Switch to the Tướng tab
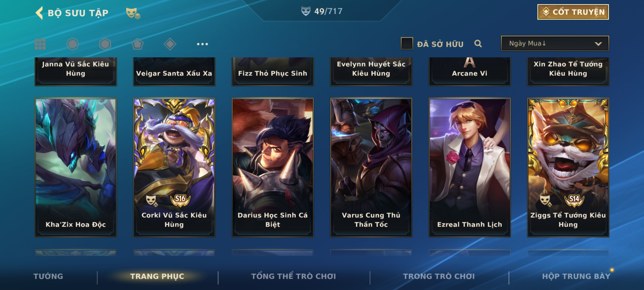The width and height of the screenshot is (644, 290). click(48, 276)
